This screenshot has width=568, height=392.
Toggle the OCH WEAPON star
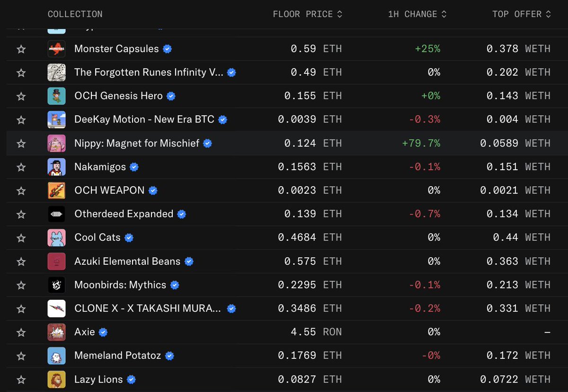[21, 191]
